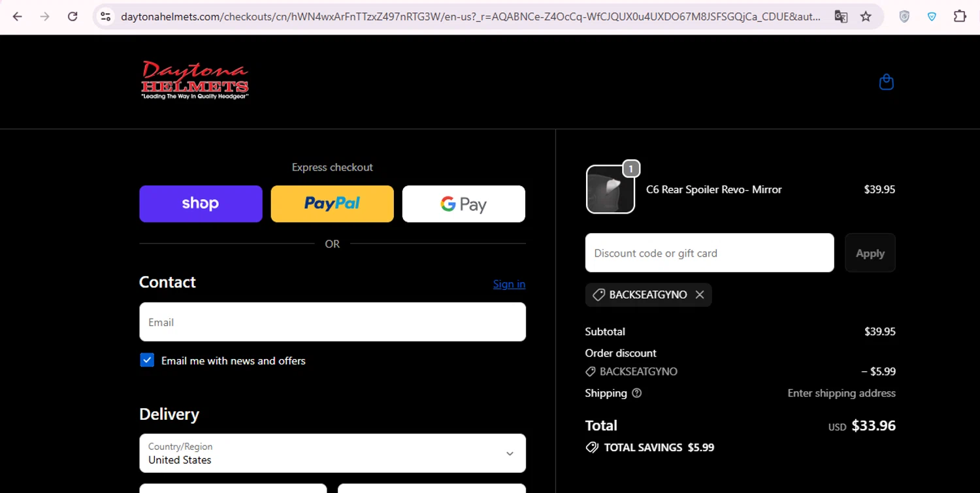This screenshot has width=980, height=493.
Task: Pay with Shop Pay express checkout
Action: tap(201, 204)
